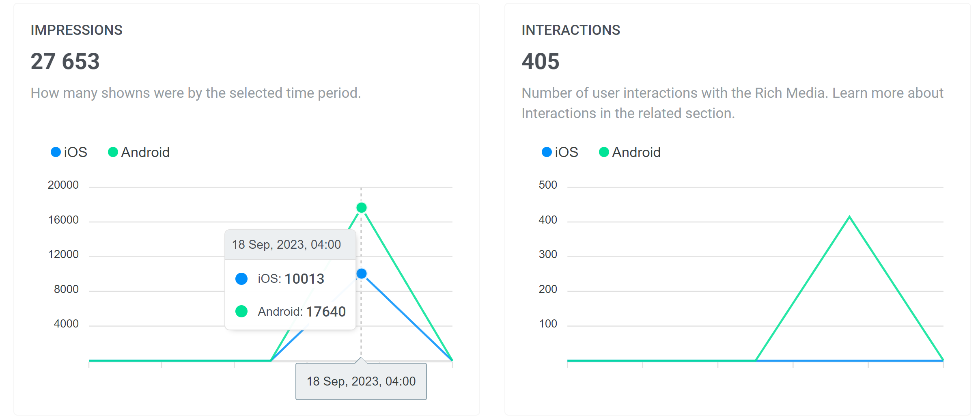Click blue iOS data point on Impressions chart

(x=361, y=274)
